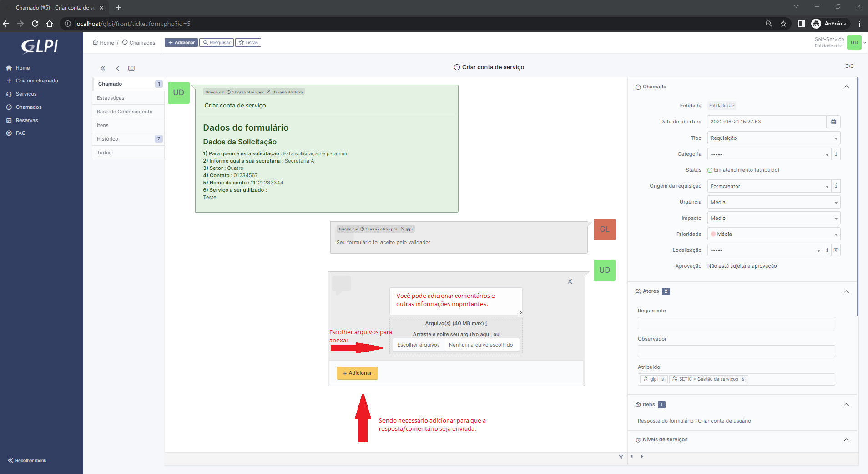The image size is (868, 474).
Task: Open the Prioridade dropdown
Action: click(x=773, y=234)
